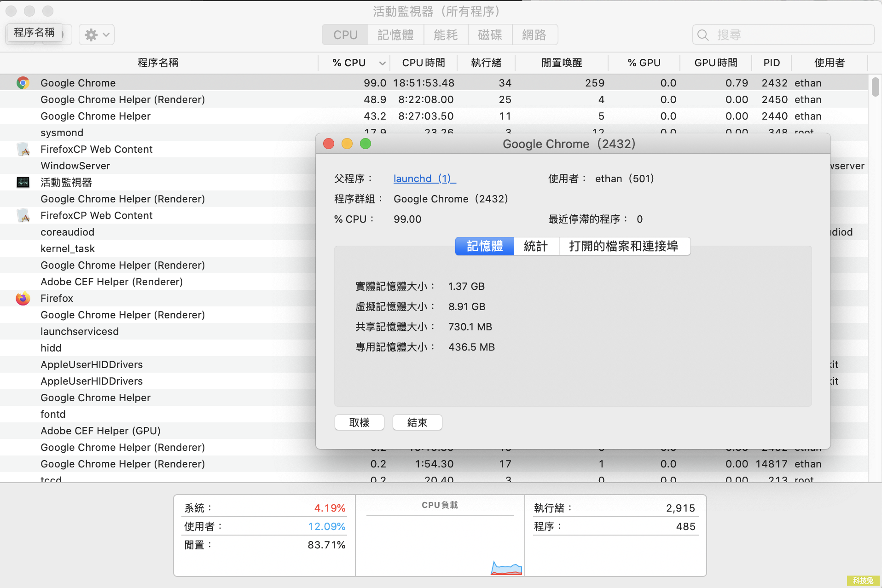Image resolution: width=882 pixels, height=588 pixels.
Task: Switch to the 能耗 tab
Action: (446, 35)
